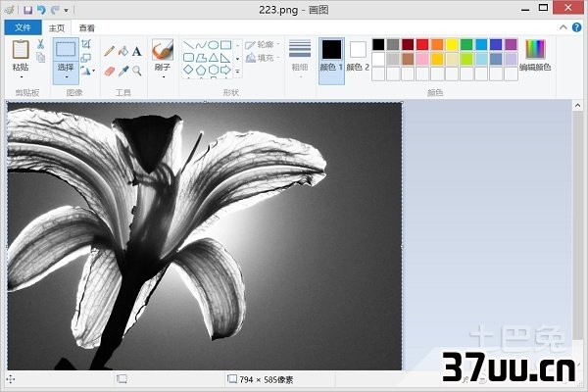
Task: Select the Pencil tool
Action: tap(110, 51)
